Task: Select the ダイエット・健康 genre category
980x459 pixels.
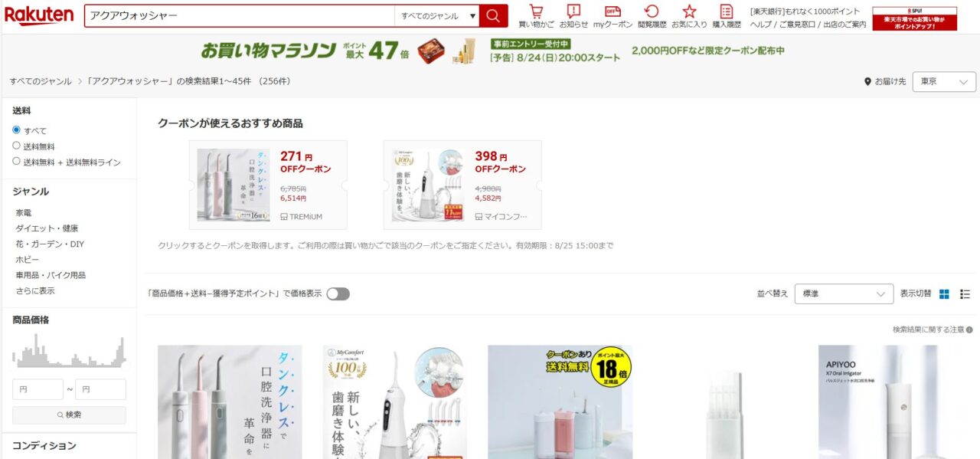Action: pyautogui.click(x=47, y=228)
